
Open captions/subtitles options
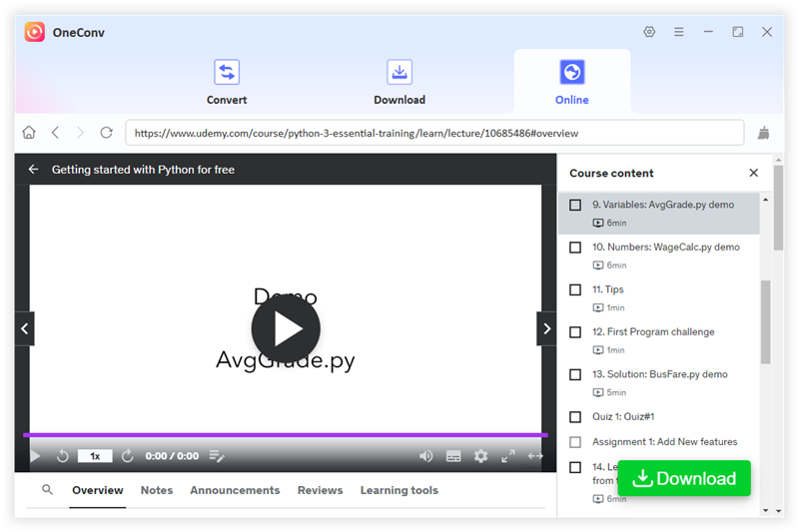tap(453, 456)
